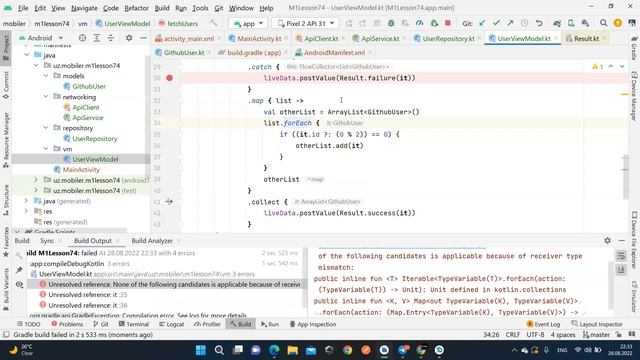The width and height of the screenshot is (640, 360).
Task: Click the rollback undo arrow icon
Action: click(x=539, y=23)
